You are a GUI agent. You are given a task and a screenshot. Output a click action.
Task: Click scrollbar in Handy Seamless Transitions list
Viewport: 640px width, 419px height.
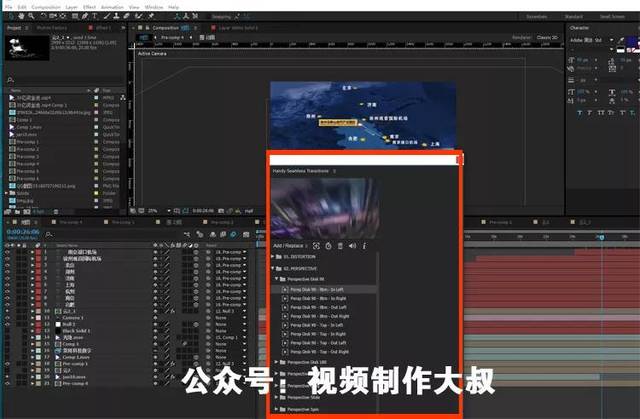click(378, 333)
